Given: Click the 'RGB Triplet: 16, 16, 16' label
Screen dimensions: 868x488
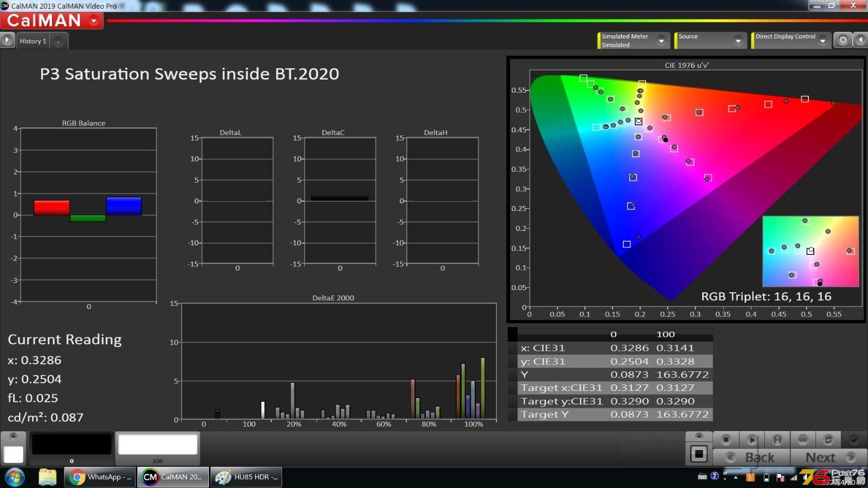Looking at the screenshot, I should point(766,297).
